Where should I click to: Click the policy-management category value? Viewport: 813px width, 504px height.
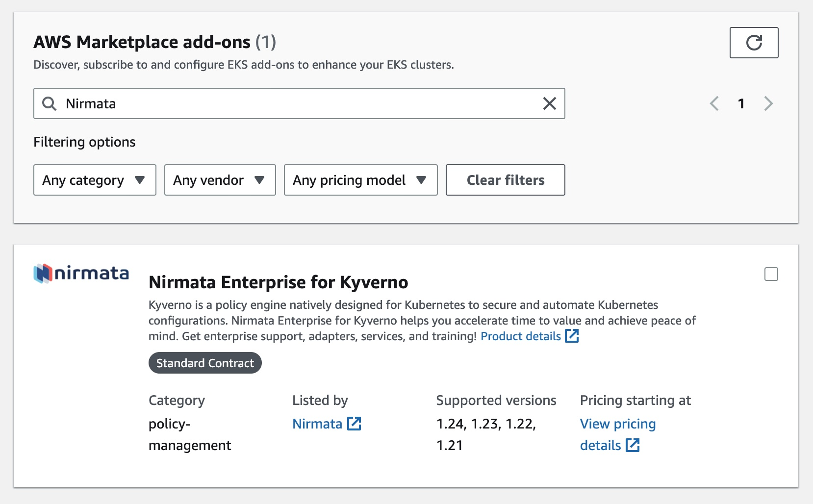[x=190, y=434]
